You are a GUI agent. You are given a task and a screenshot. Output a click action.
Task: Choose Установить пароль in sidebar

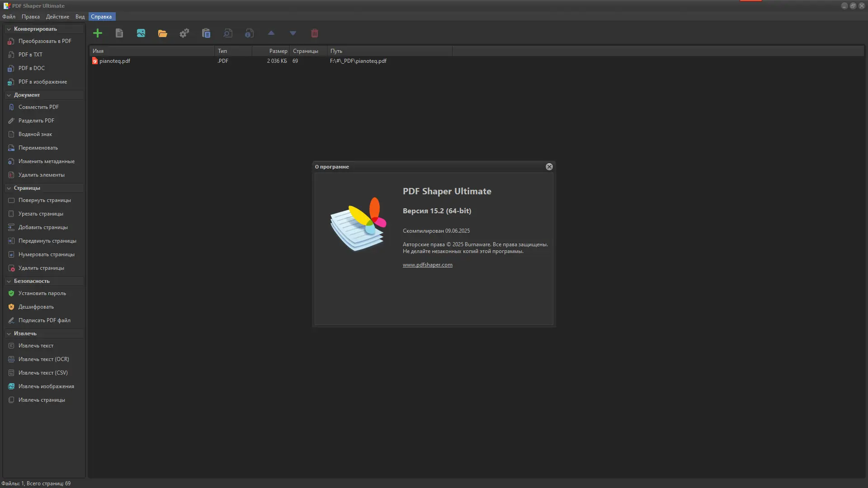pos(42,293)
